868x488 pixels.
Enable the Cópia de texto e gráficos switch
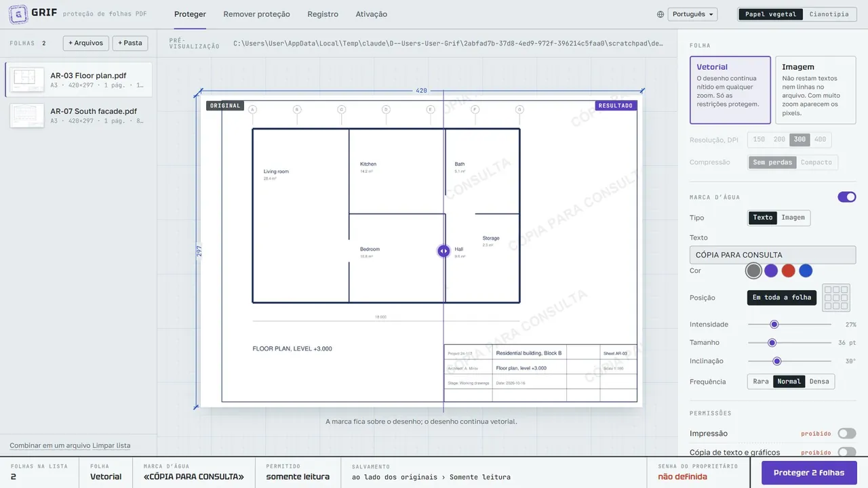point(847,452)
